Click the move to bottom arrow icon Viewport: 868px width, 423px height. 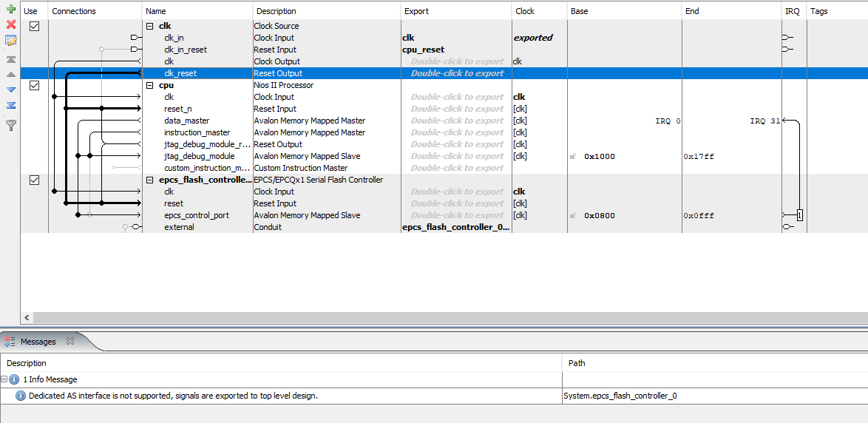(10, 105)
